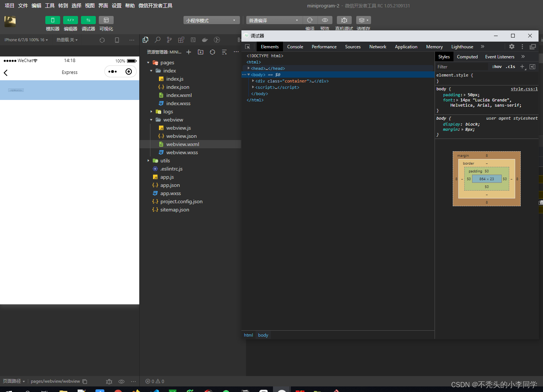Open the Extensions blocks icon
Image resolution: width=543 pixels, height=392 pixels.
181,40
